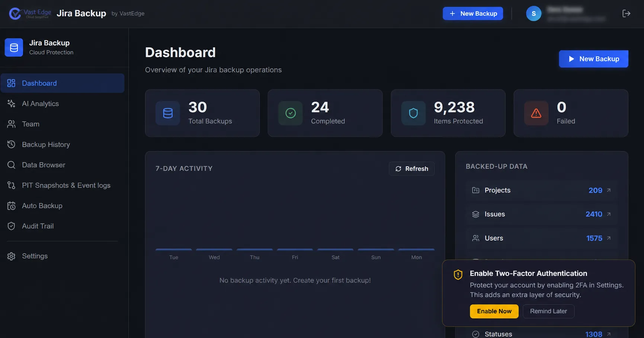Click the Statuses row in Backed-Up Data
The width and height of the screenshot is (644, 338).
click(541, 334)
